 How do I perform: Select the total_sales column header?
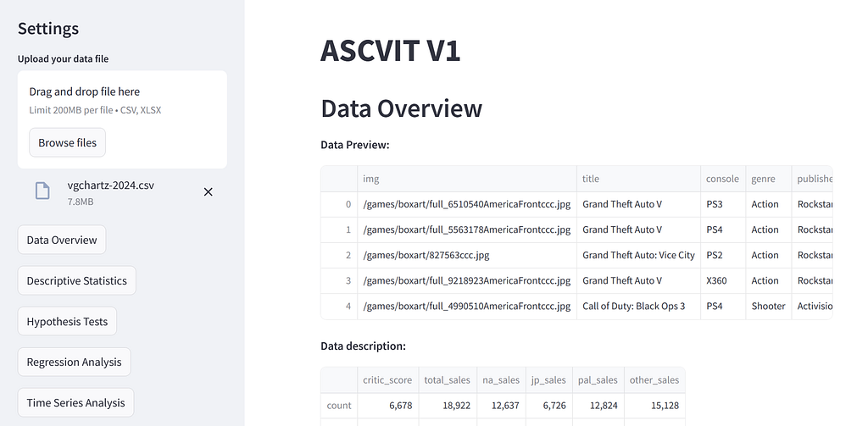(x=448, y=380)
